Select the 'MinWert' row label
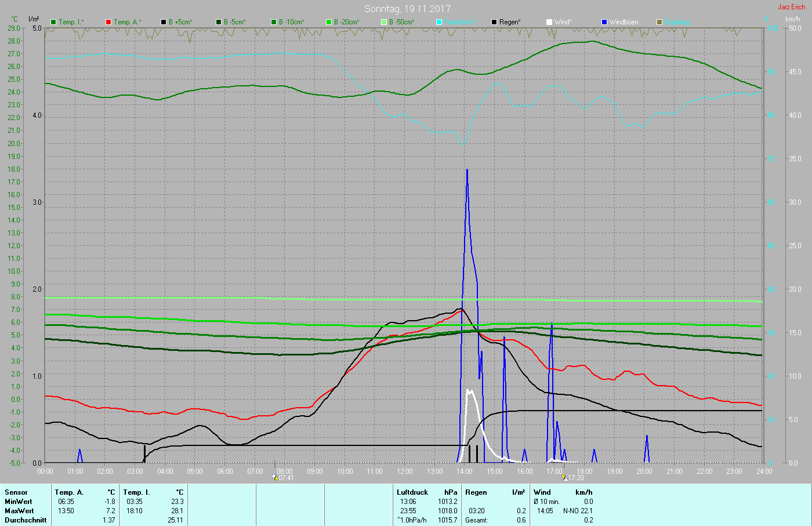Image resolution: width=812 pixels, height=526 pixels. (x=19, y=502)
